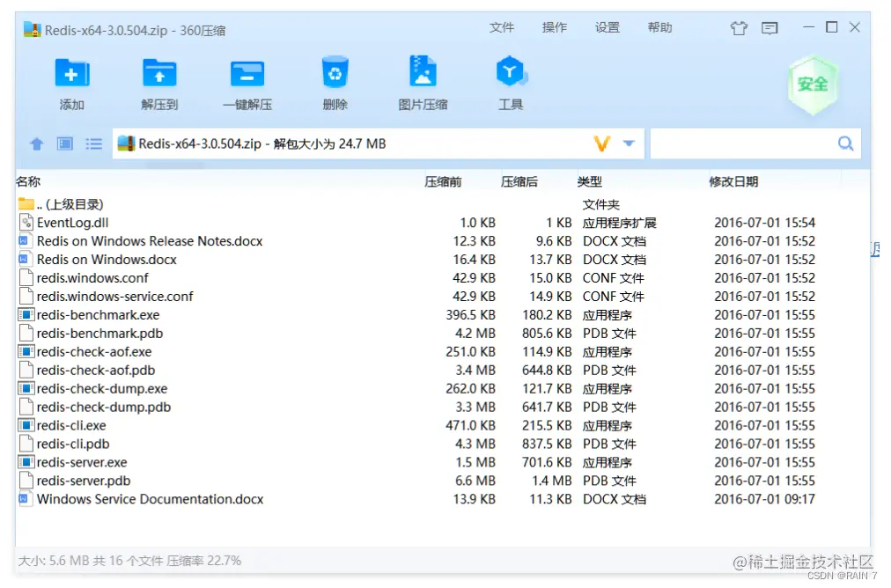Click the 添加 (Add) toolbar icon
891x588 pixels.
pos(72,73)
